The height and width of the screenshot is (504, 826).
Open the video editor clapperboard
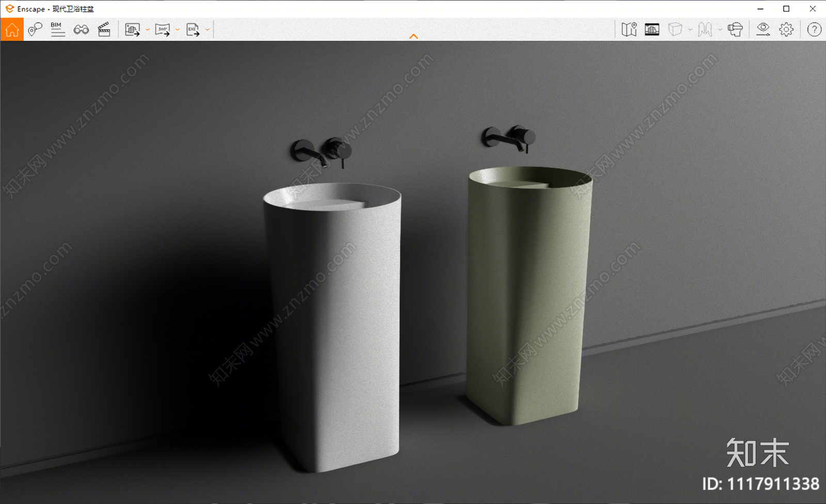pos(104,29)
